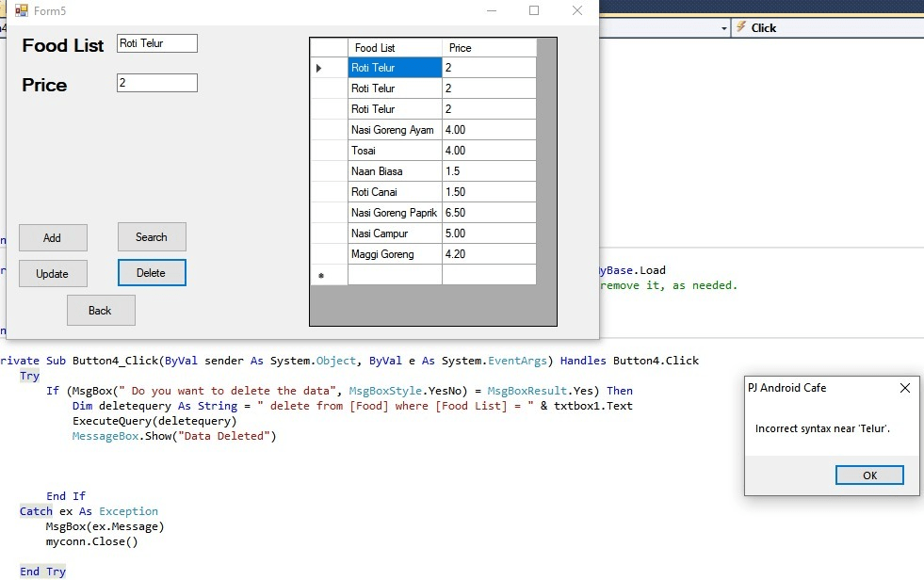Select the Nasi Goreng Ayam cell
Viewport: 924px width, 580px height.
[395, 130]
